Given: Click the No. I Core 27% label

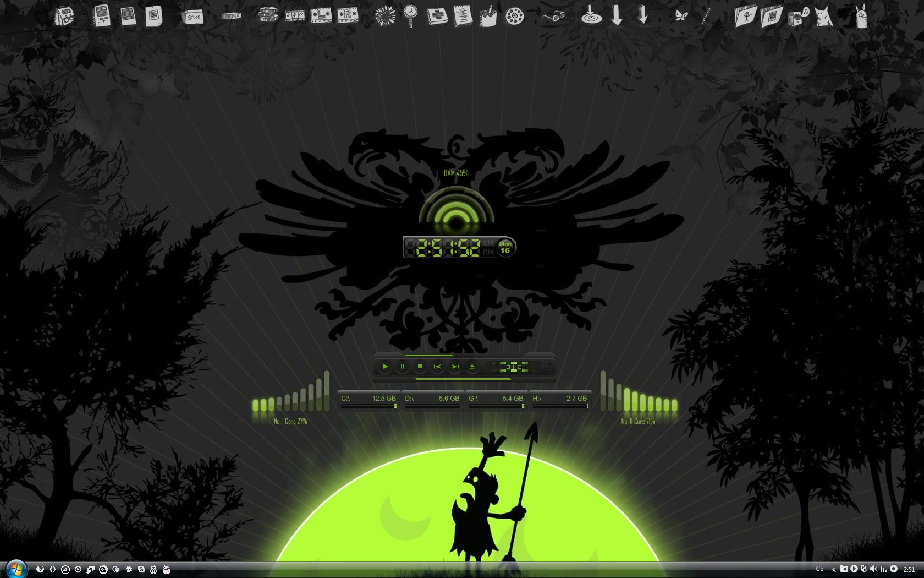Looking at the screenshot, I should click(290, 422).
